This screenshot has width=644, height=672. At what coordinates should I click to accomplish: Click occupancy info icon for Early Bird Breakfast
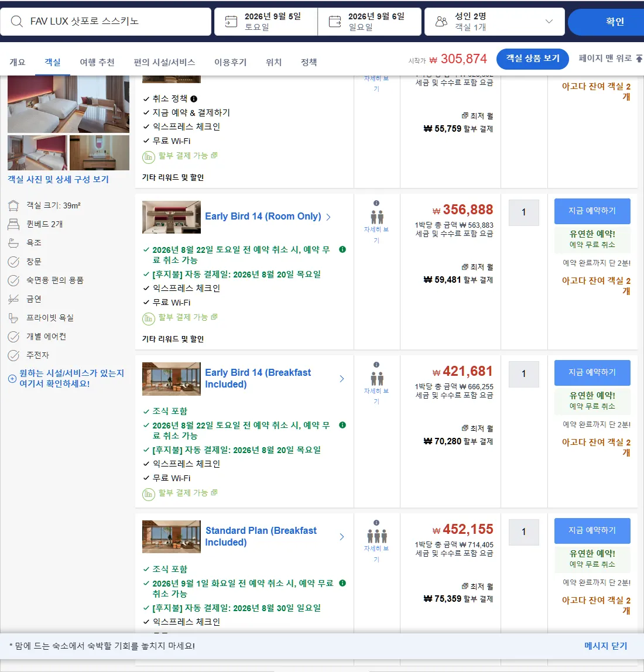click(x=376, y=365)
